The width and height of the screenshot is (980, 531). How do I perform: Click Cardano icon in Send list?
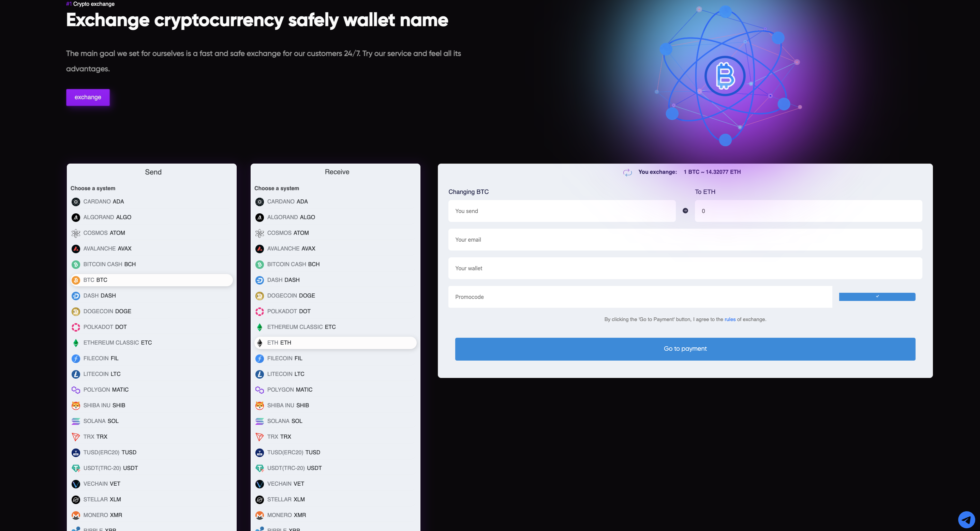point(76,202)
